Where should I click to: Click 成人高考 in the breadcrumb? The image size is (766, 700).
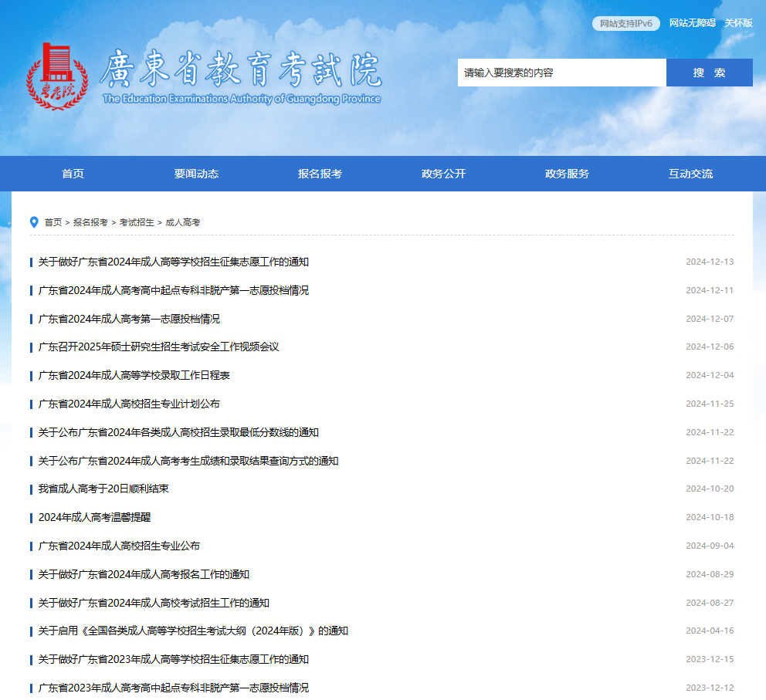(181, 221)
